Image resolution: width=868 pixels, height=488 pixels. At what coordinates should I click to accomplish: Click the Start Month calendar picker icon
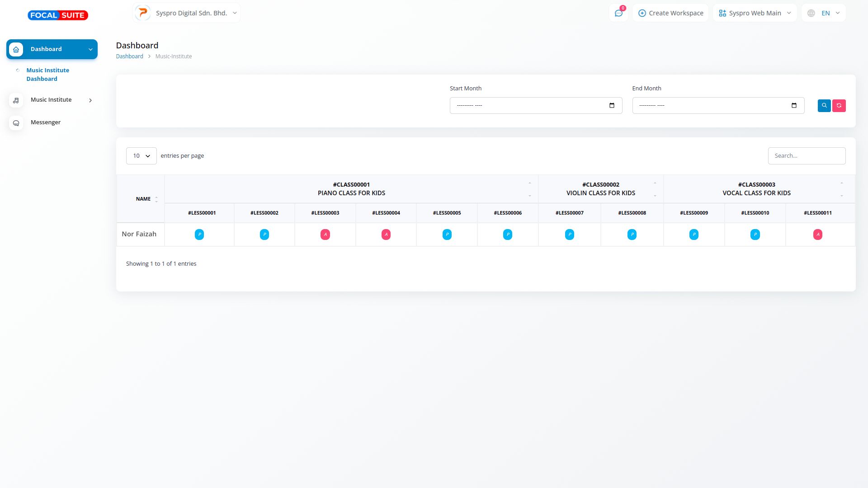click(x=612, y=105)
